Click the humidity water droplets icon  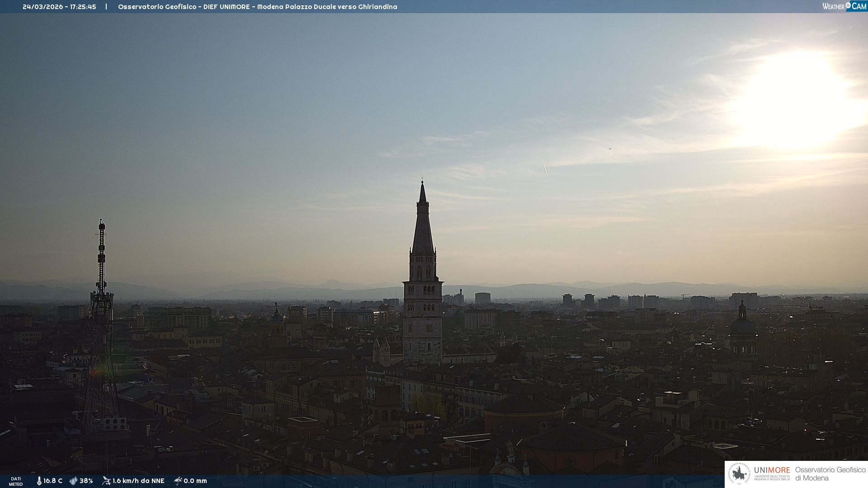(x=73, y=481)
